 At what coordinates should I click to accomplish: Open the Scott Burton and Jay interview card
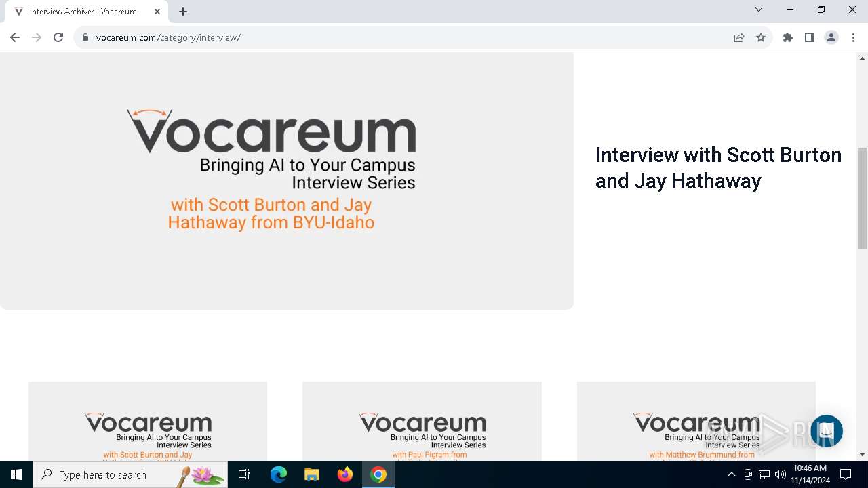coord(148,421)
